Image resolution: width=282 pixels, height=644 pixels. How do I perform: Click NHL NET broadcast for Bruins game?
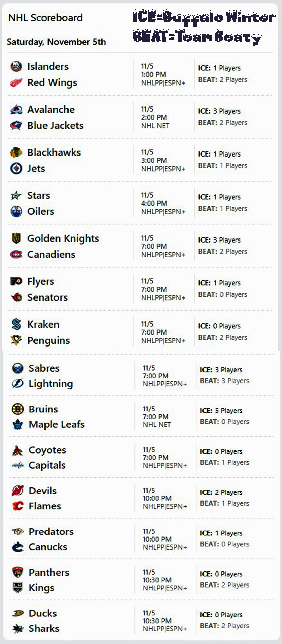point(157,425)
